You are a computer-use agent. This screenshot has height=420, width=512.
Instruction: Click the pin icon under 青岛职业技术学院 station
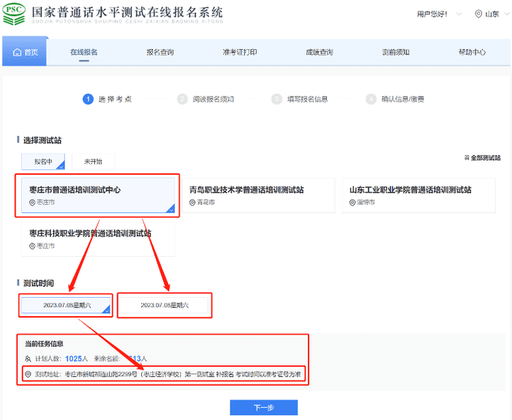pyautogui.click(x=193, y=202)
